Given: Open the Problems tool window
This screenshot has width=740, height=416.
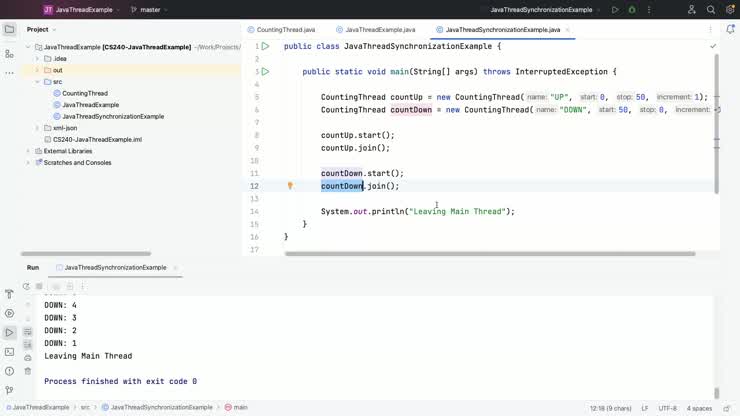Looking at the screenshot, I should (9, 371).
